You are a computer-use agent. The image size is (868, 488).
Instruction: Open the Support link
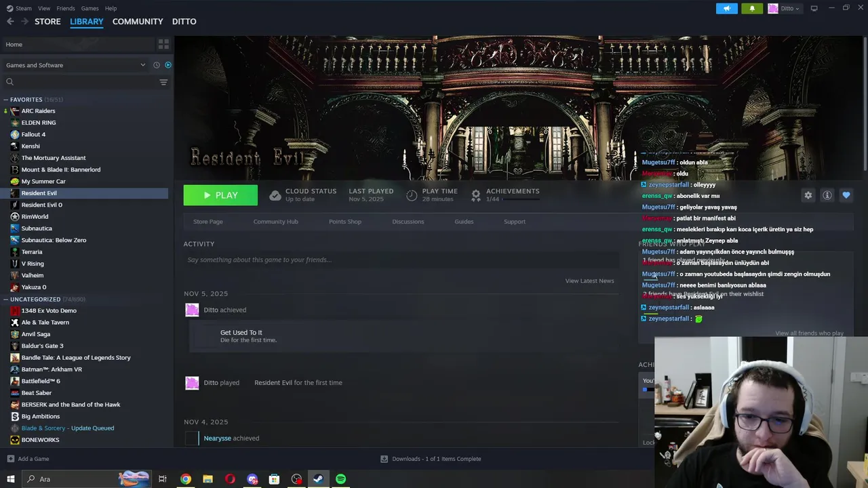[515, 222]
